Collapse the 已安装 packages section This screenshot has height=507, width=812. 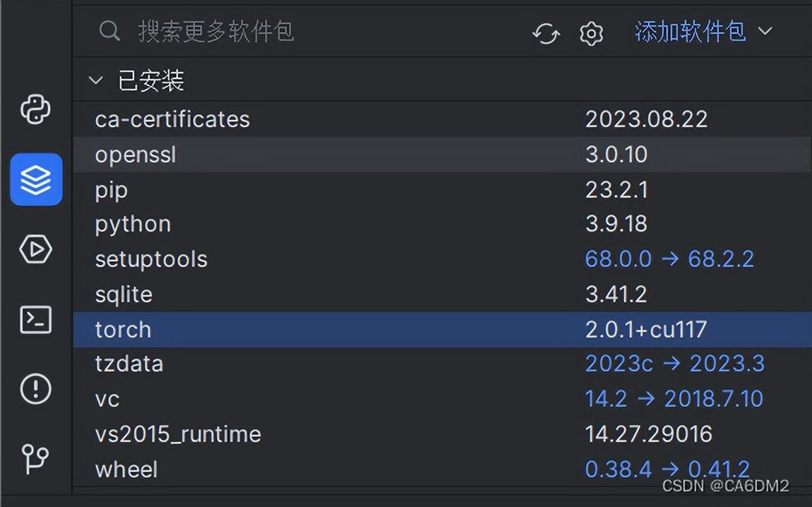(x=96, y=80)
